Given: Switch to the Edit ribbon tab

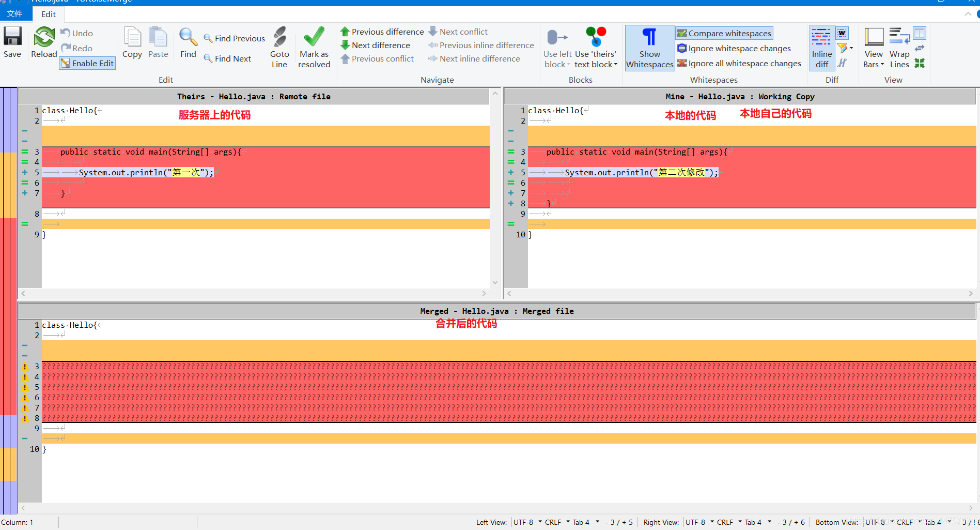Looking at the screenshot, I should click(x=49, y=14).
